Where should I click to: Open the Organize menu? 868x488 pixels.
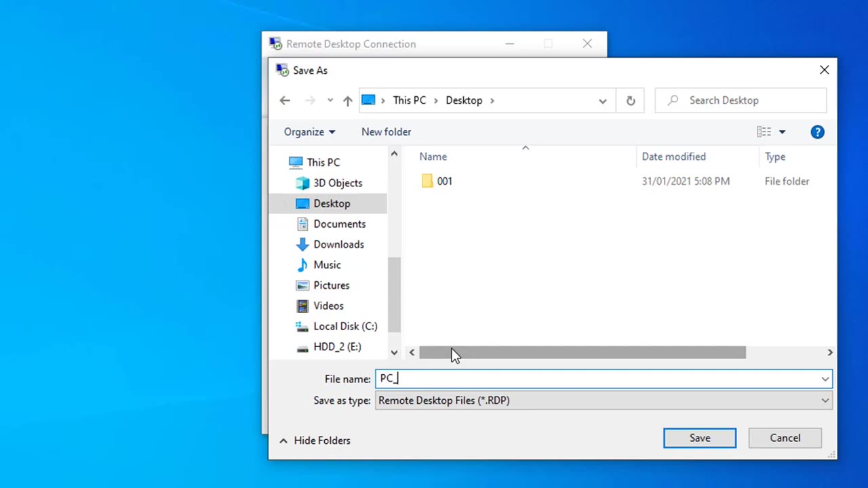tap(309, 132)
